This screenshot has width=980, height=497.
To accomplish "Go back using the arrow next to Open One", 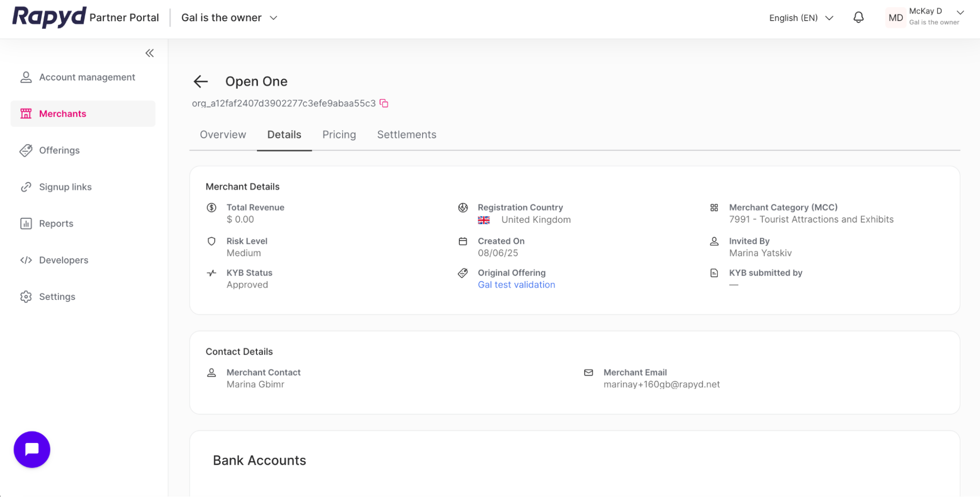I will (201, 81).
